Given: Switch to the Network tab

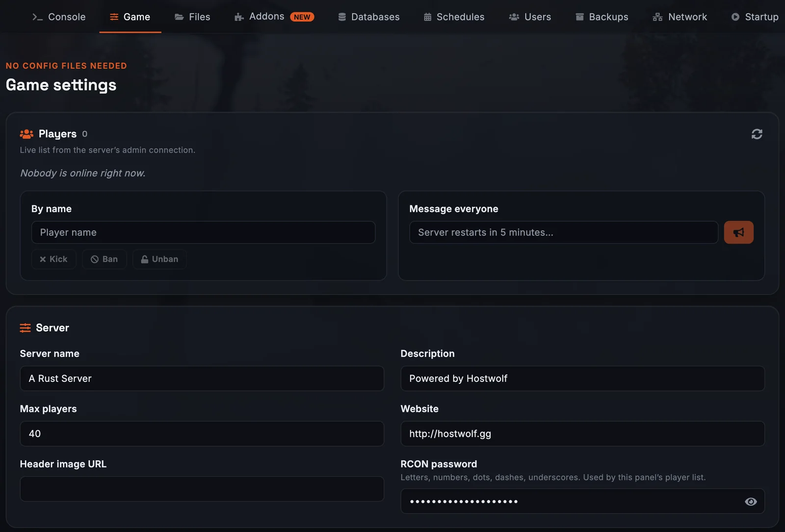Looking at the screenshot, I should pyautogui.click(x=680, y=17).
